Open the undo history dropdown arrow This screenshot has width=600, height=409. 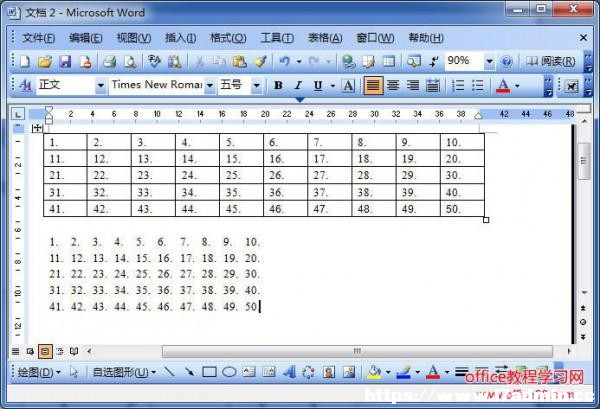point(299,61)
